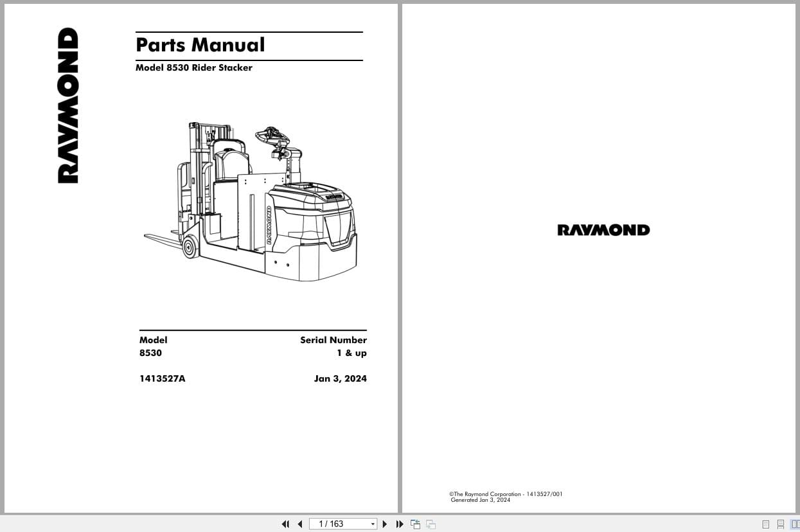Click the 'Serial Number' heading
Screen dimensions: 800x532
point(333,340)
